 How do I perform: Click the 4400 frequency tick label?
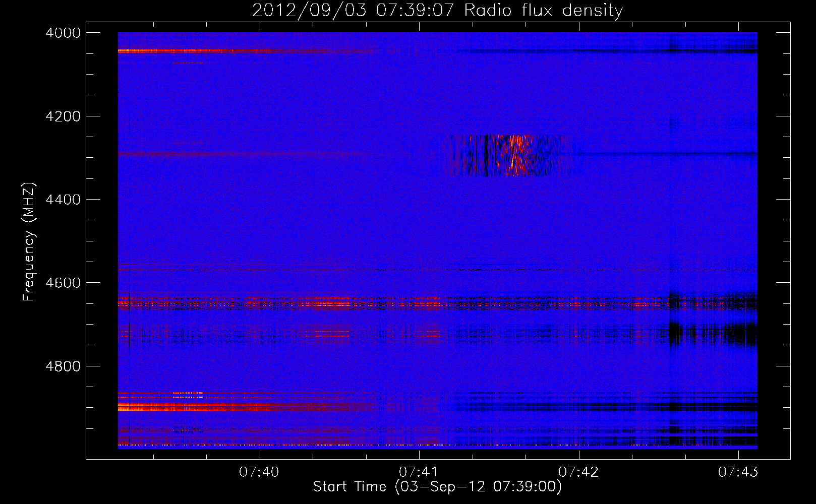pyautogui.click(x=63, y=200)
